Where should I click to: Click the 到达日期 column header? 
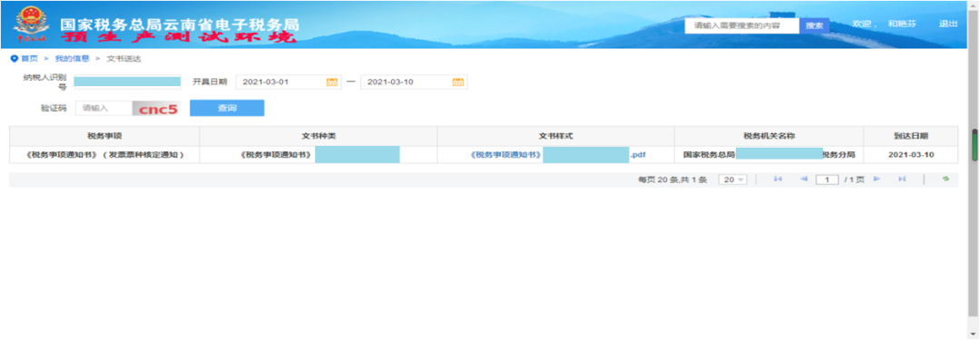(911, 136)
